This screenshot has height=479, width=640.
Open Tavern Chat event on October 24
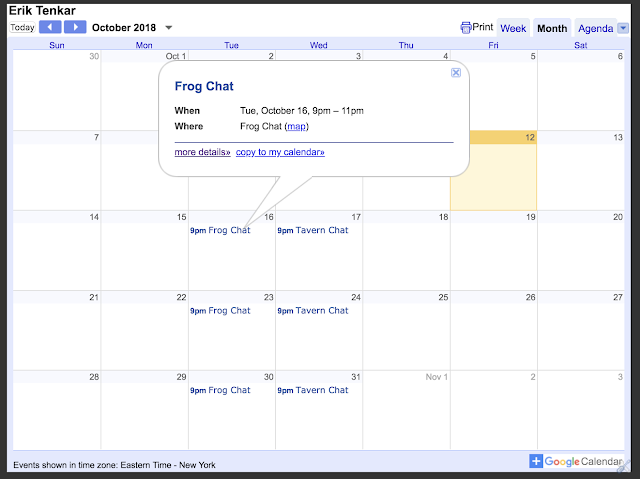tap(313, 310)
